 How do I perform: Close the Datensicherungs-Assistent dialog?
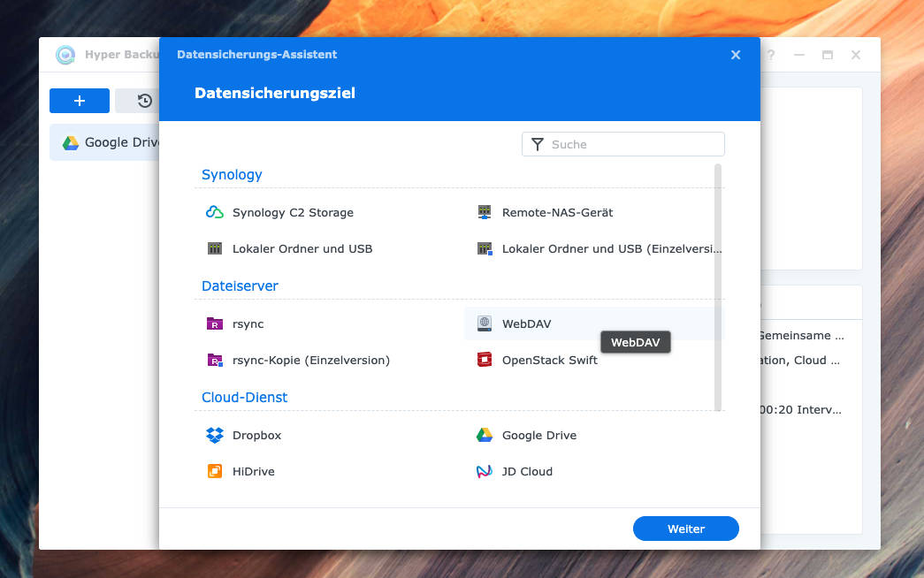point(735,54)
